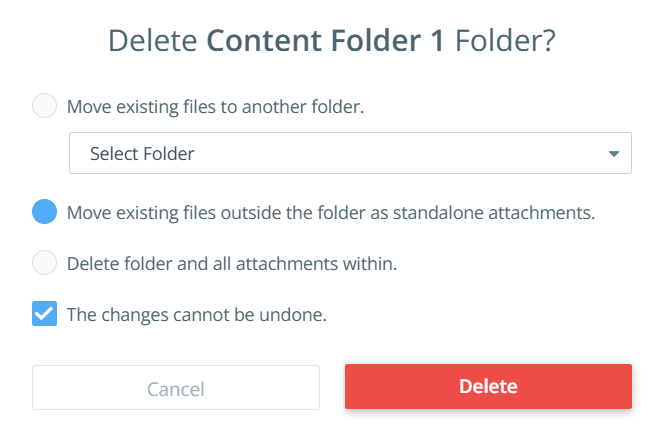Click the white checkmark icon
Screen dimensions: 660x433
click(45, 315)
